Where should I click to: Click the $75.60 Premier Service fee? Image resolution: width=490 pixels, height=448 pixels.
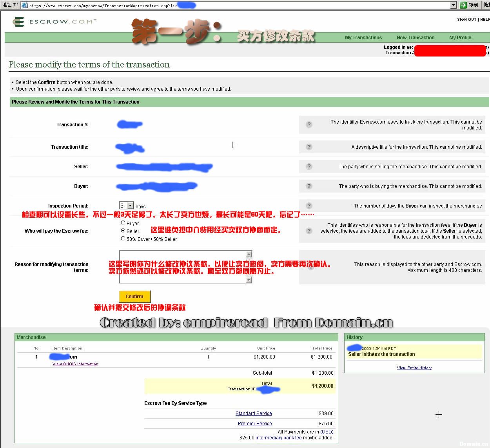coord(326,424)
